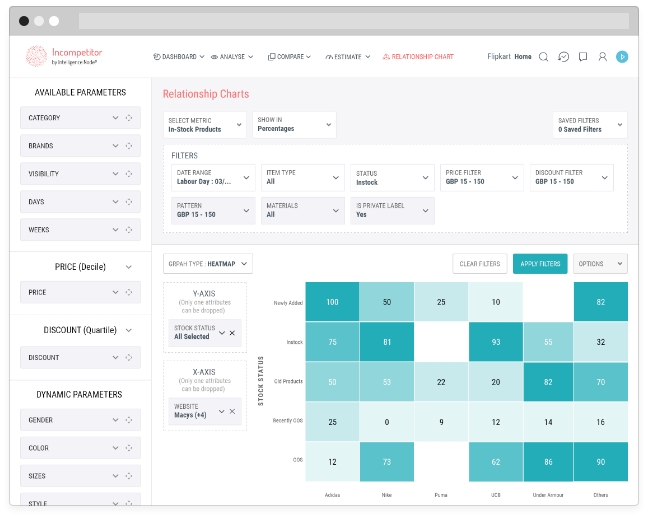Open the Is Private Label filter

tap(393, 211)
